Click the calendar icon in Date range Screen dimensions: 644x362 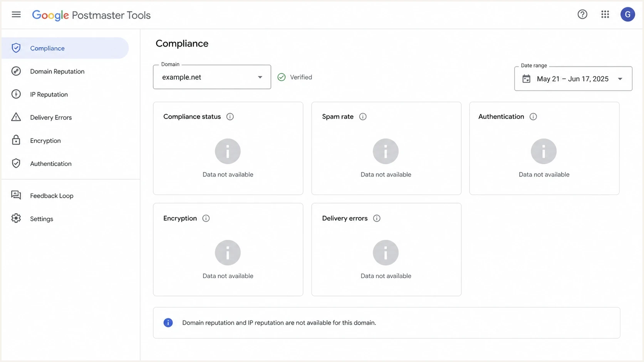526,79
